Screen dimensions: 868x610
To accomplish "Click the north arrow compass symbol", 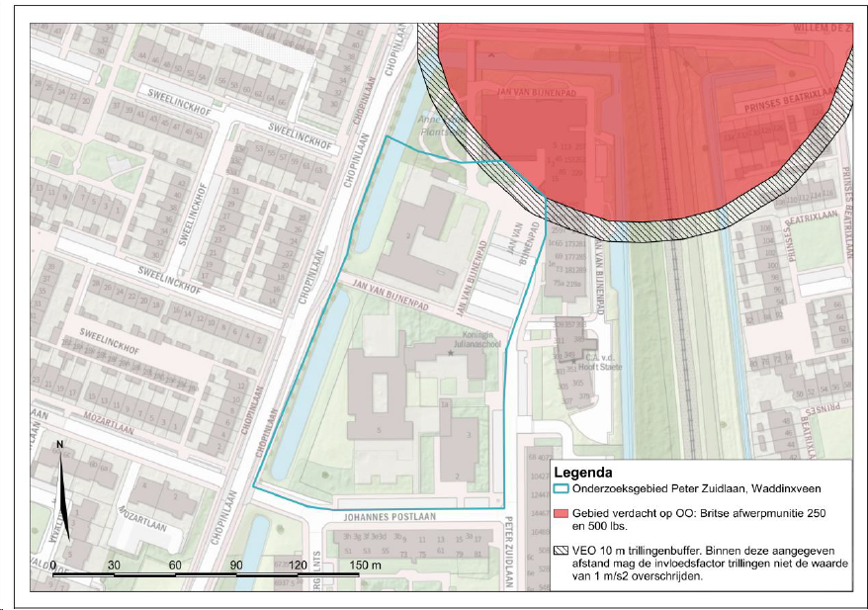I will [x=63, y=491].
